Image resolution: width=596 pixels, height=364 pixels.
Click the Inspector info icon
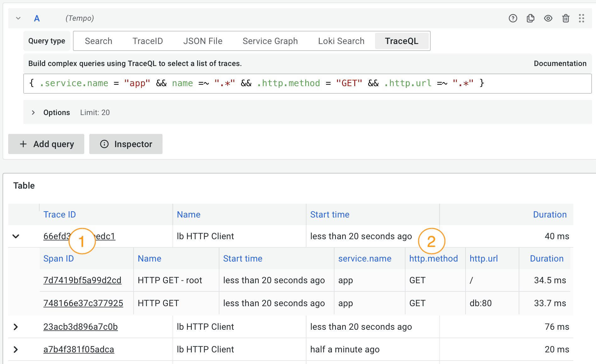(x=104, y=144)
